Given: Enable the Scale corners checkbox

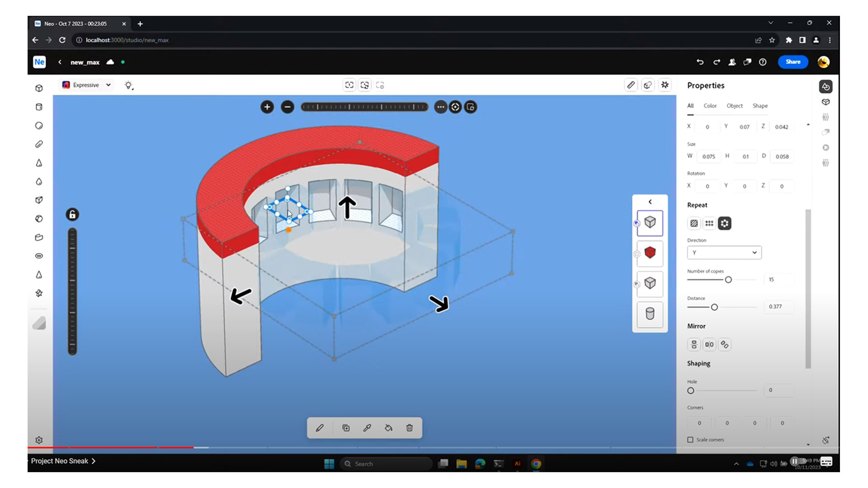Looking at the screenshot, I should tap(690, 440).
